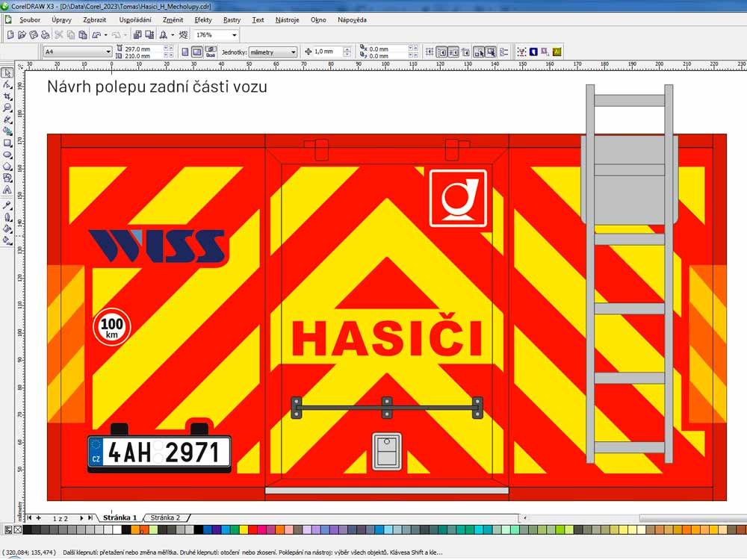Activate the Text tool
The width and height of the screenshot is (747, 560).
point(7,190)
